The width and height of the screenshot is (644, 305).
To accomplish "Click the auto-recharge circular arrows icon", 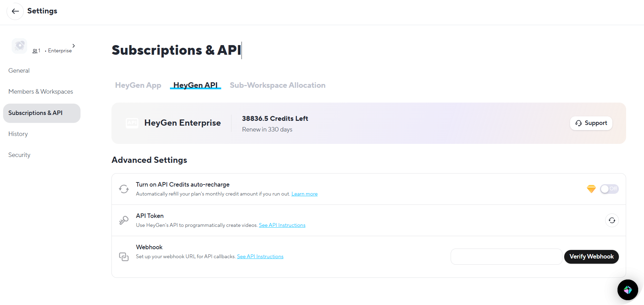I will pos(124,189).
